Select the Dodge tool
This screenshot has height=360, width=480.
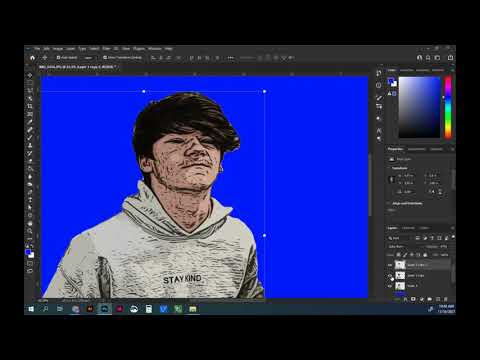coord(30,184)
